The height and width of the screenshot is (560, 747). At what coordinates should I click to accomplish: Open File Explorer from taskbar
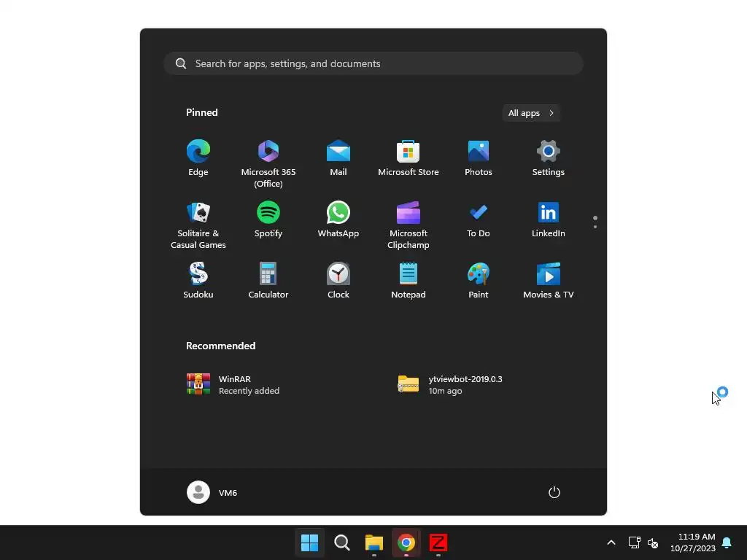[x=374, y=542]
